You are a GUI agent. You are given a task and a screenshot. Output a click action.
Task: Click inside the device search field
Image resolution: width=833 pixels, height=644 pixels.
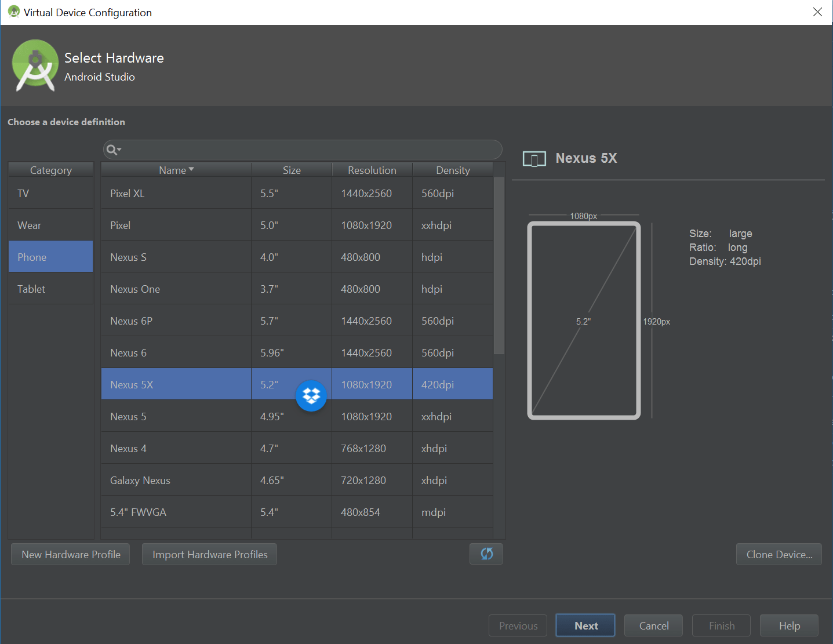tap(301, 149)
